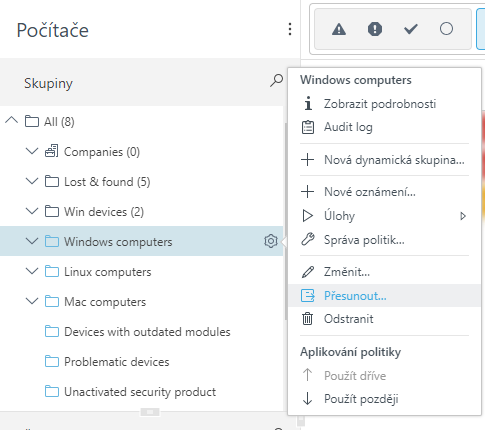The image size is (485, 430).
Task: Filter by critical exclamation status icon
Action: (x=375, y=29)
